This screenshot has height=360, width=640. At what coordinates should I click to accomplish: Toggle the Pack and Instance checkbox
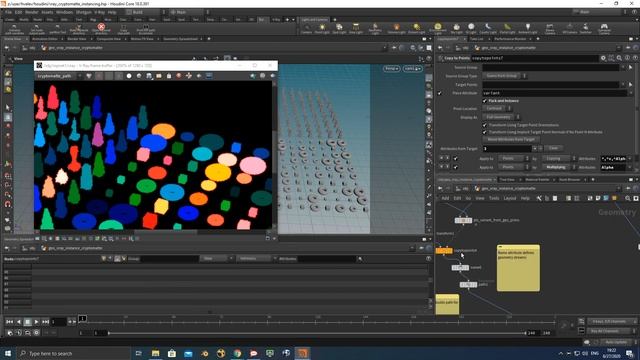pos(485,101)
